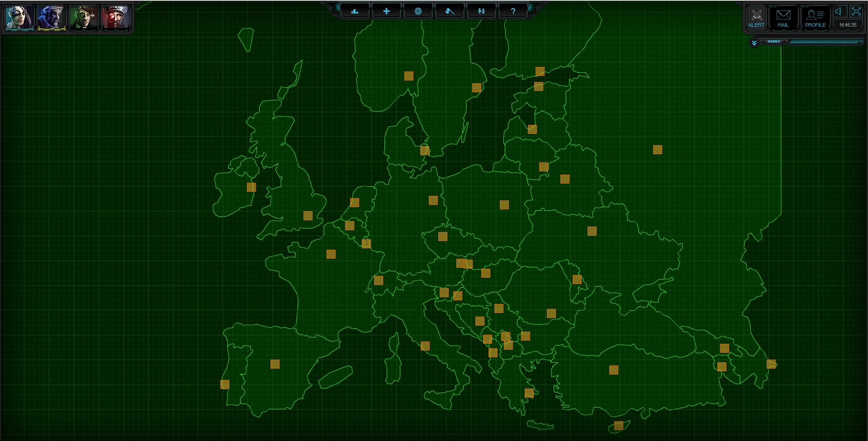
Task: Select the Poland map marker
Action: pyautogui.click(x=504, y=205)
